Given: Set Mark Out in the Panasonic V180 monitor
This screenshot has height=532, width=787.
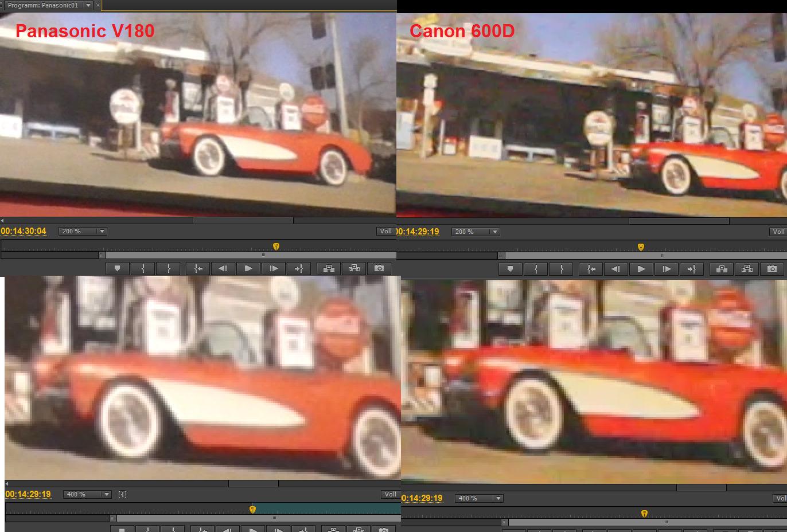Looking at the screenshot, I should (x=169, y=268).
